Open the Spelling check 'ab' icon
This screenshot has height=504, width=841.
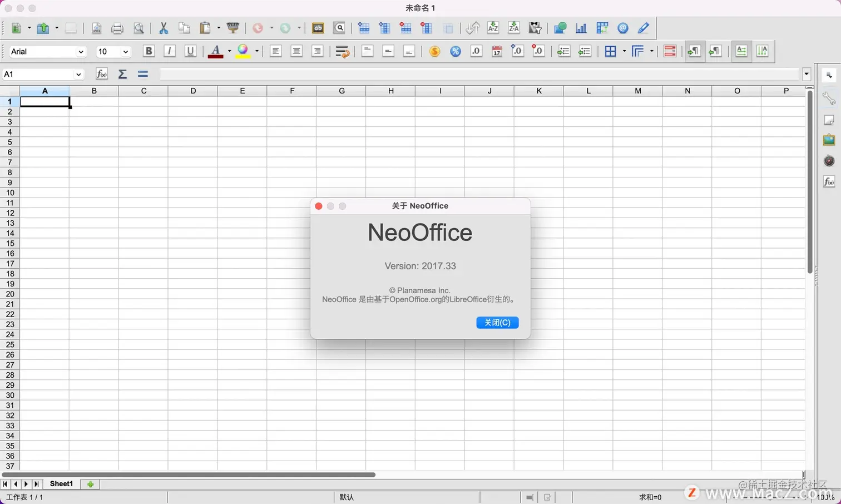coord(318,28)
